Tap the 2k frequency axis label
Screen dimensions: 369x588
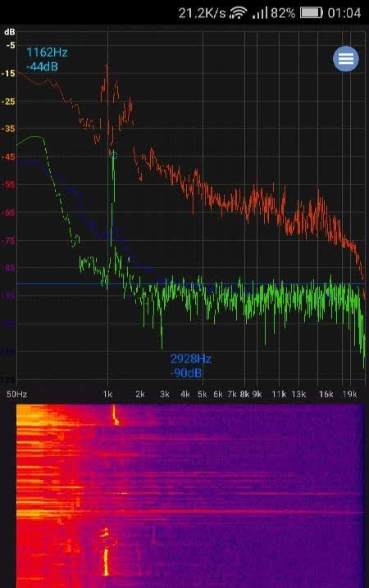tap(140, 394)
